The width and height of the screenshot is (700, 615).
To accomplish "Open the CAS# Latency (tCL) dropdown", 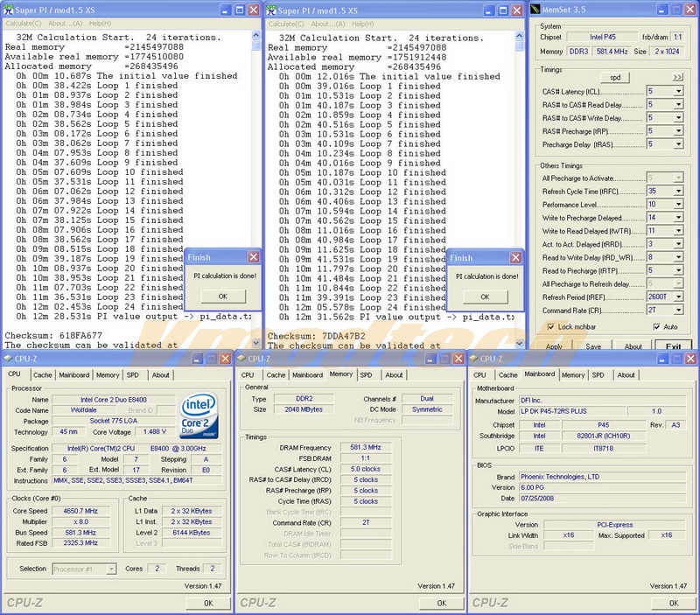I will click(x=679, y=91).
